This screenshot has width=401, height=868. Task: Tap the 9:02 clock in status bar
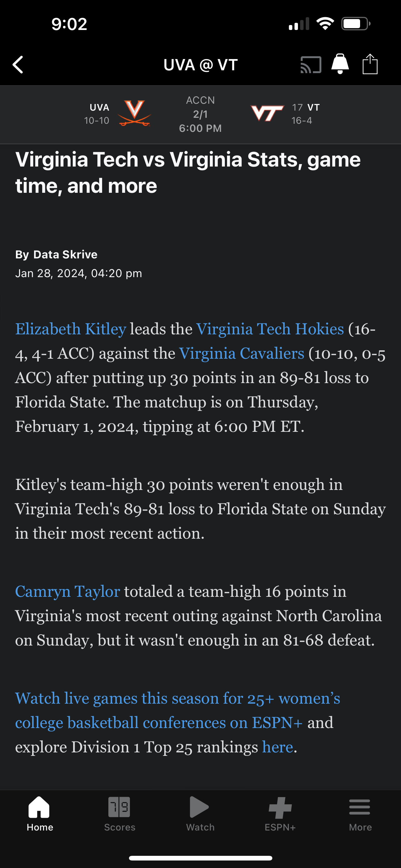point(69,23)
